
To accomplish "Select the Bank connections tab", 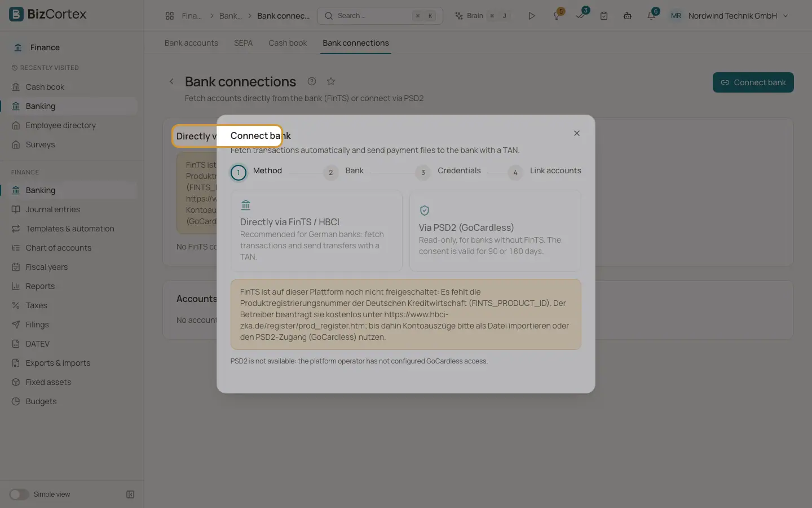I will (x=356, y=43).
